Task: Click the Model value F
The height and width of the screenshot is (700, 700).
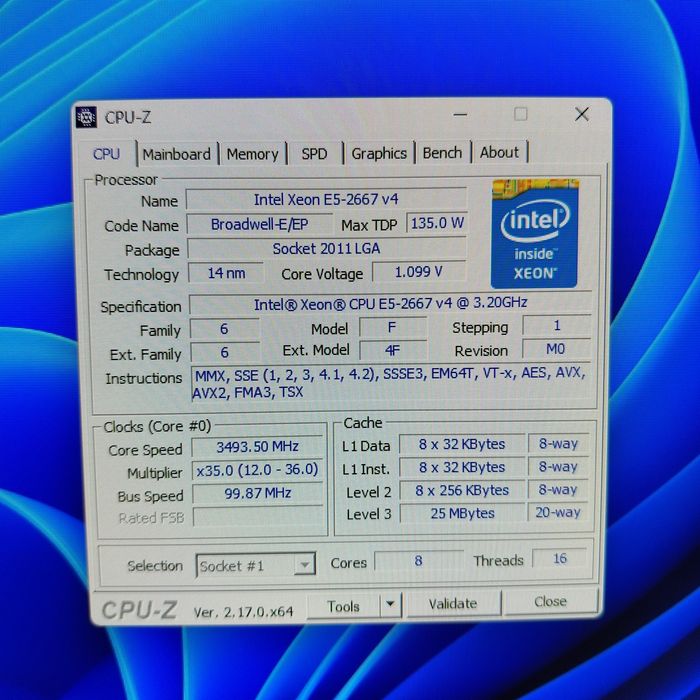Action: (392, 328)
